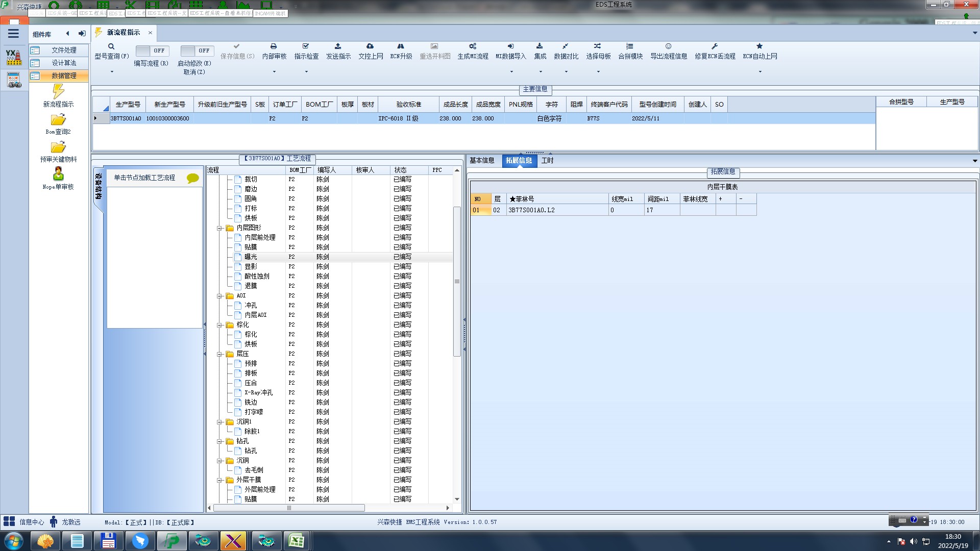Click the 修复ECN丢流程 wrench icon

715,46
